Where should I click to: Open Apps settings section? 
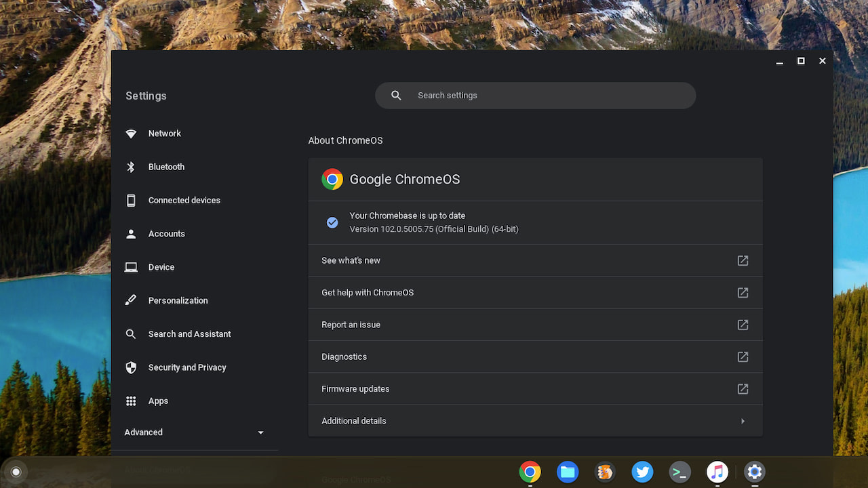(x=195, y=401)
